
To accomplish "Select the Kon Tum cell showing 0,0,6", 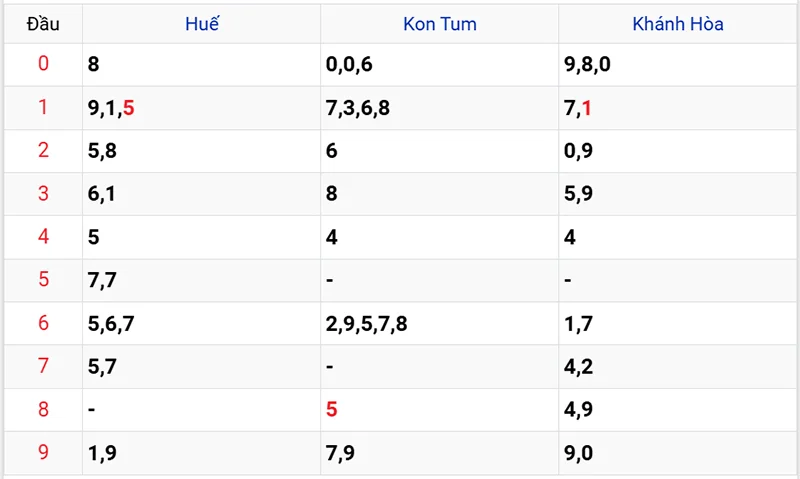I will pos(349,65).
